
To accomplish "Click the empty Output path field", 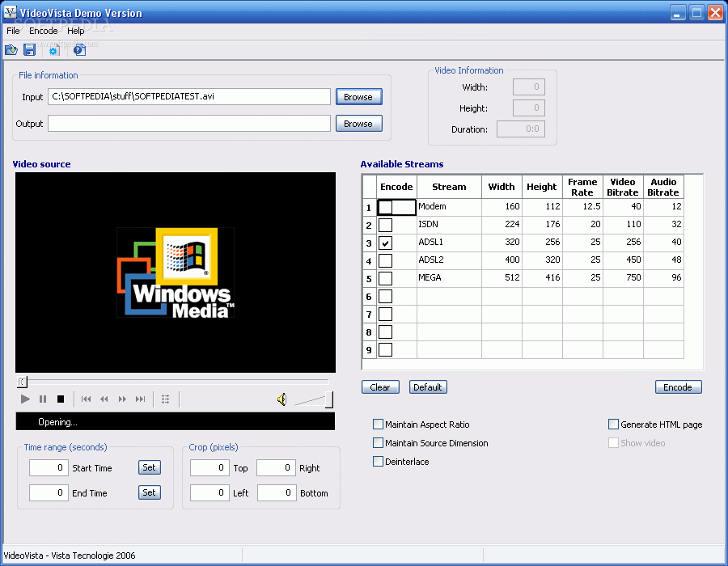I will 189,124.
